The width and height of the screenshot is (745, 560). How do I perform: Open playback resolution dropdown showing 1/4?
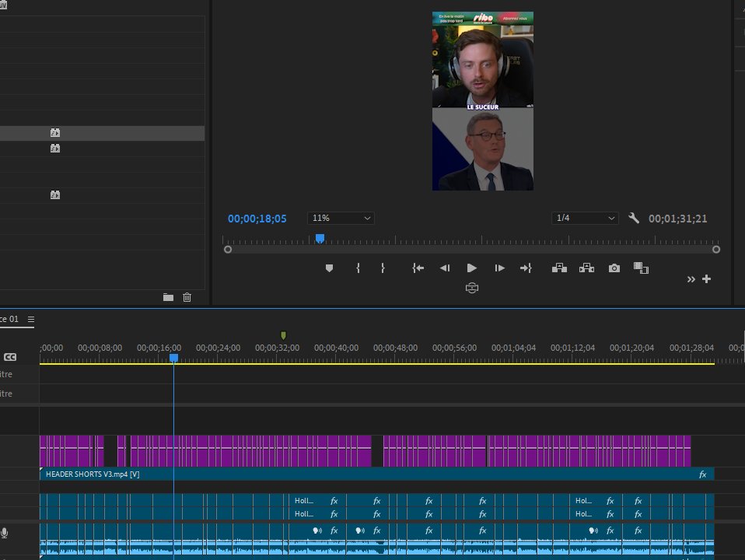[x=585, y=219]
